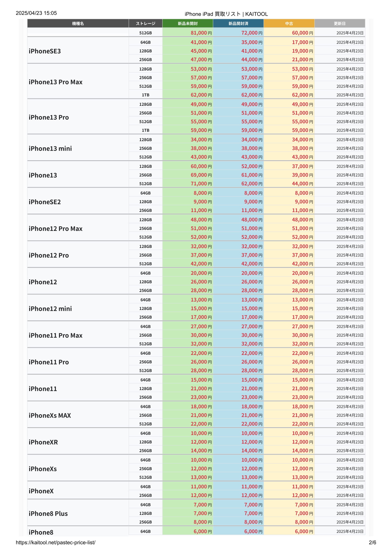Image resolution: width=392 pixels, height=555 pixels.
Task: Click the ストレージ column header
Action: [145, 23]
